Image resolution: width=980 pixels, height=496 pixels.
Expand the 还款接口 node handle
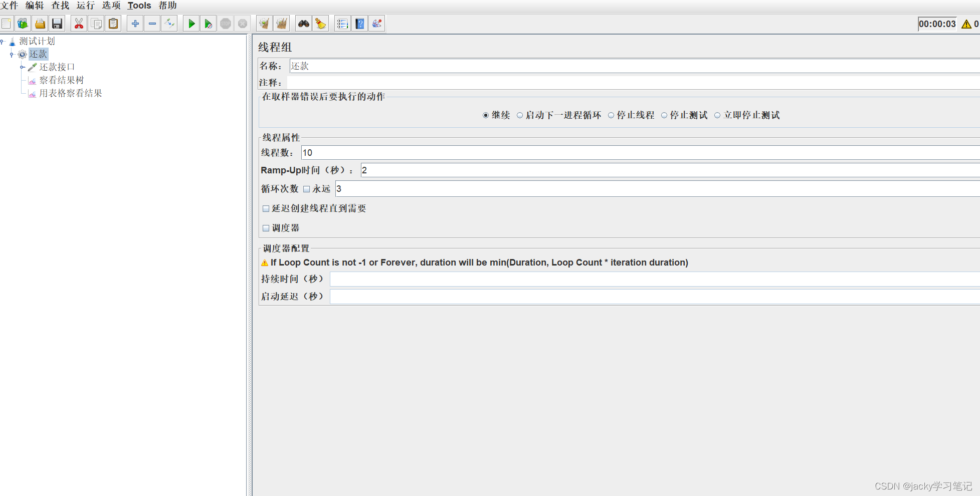(22, 67)
